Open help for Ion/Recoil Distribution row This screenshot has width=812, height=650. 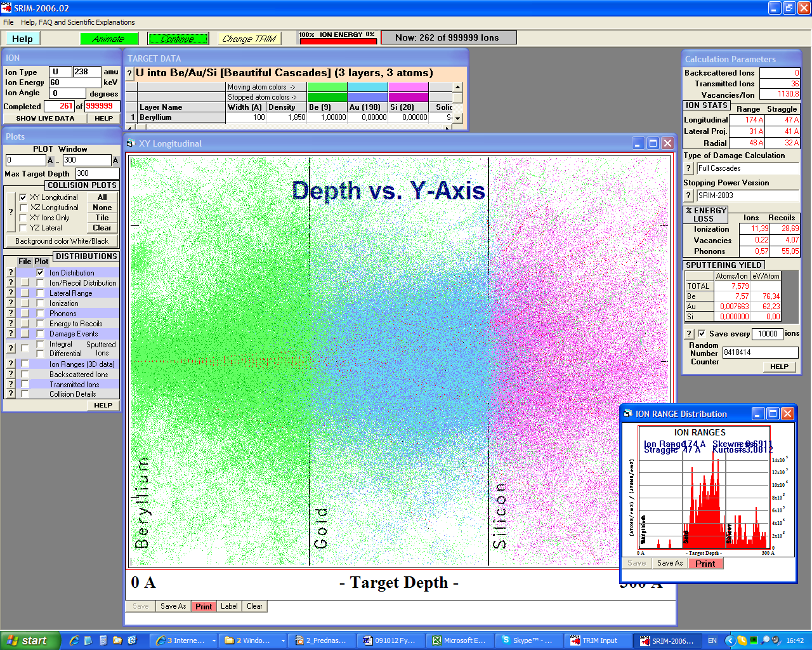[x=10, y=282]
